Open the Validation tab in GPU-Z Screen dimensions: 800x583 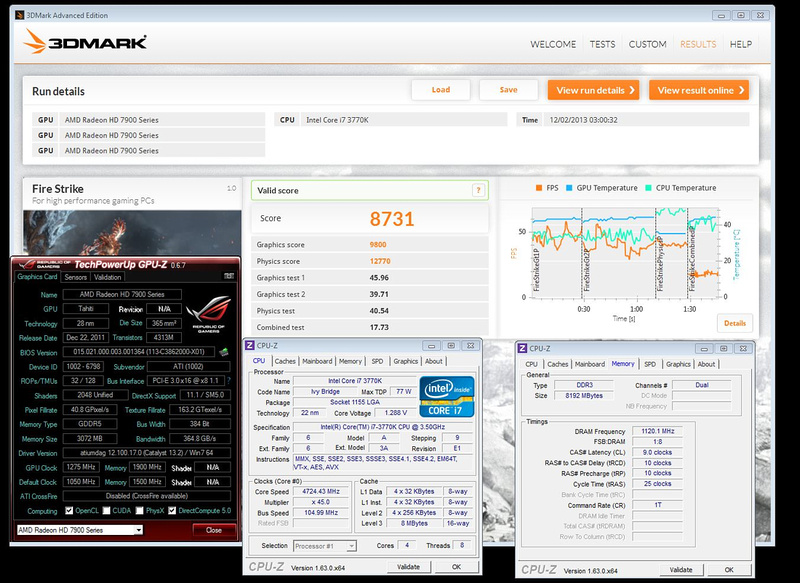click(108, 277)
